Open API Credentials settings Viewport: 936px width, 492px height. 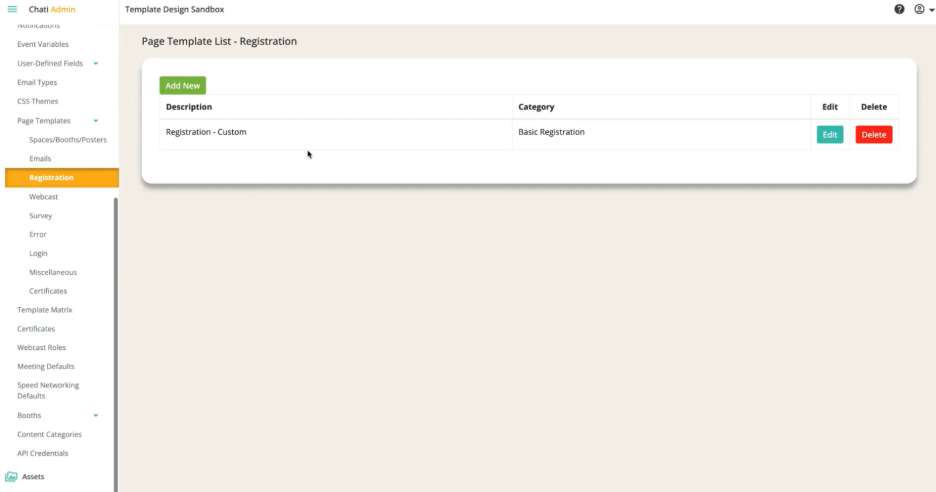tap(43, 453)
